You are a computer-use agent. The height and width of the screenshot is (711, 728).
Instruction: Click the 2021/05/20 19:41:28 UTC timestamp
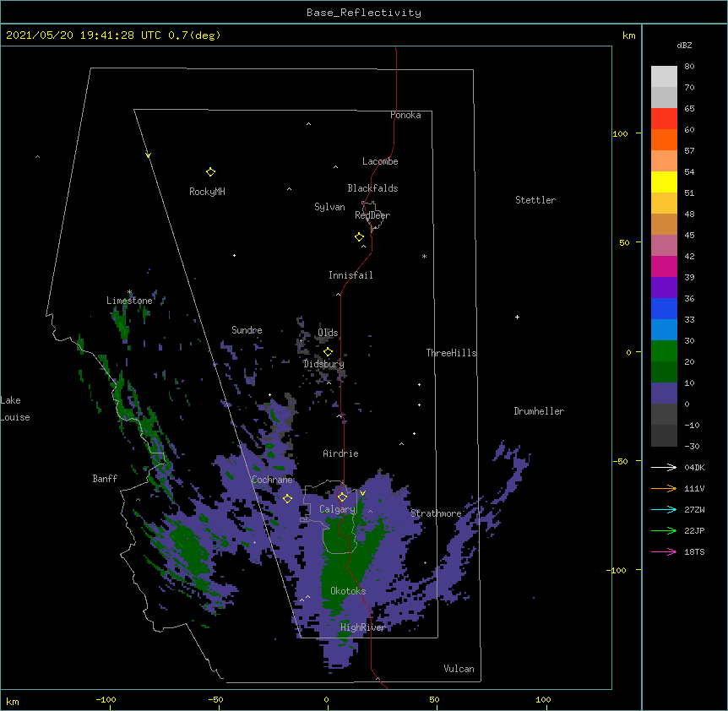[x=84, y=35]
